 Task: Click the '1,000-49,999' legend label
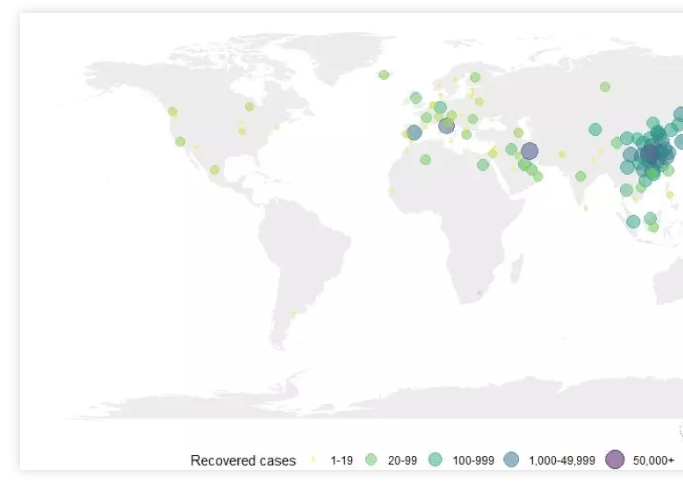click(x=562, y=460)
